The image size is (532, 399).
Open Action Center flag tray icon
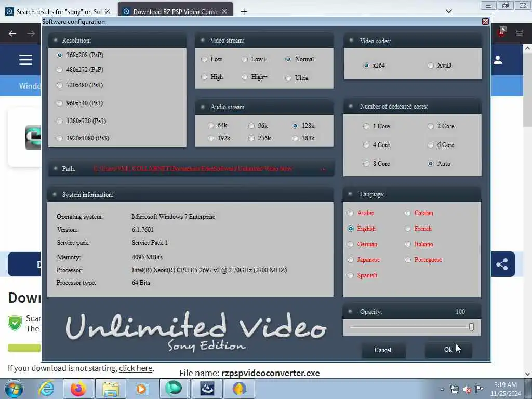click(480, 389)
